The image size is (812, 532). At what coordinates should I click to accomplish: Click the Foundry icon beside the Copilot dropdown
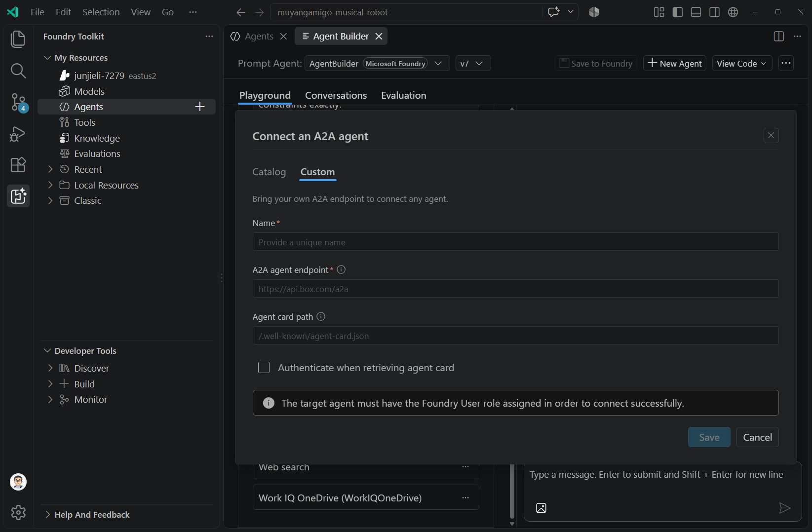coord(594,12)
